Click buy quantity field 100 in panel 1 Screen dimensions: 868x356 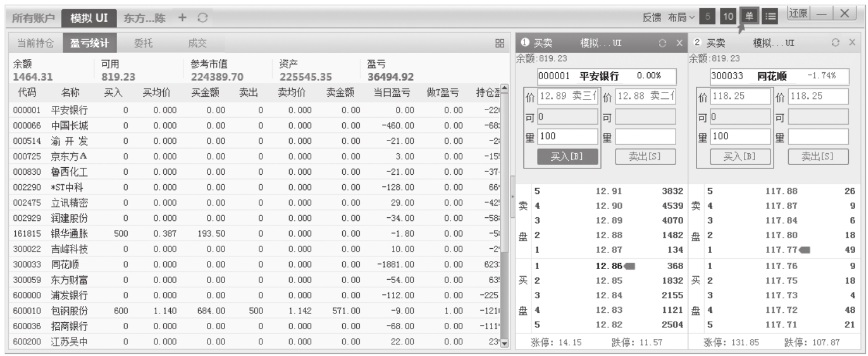click(567, 136)
